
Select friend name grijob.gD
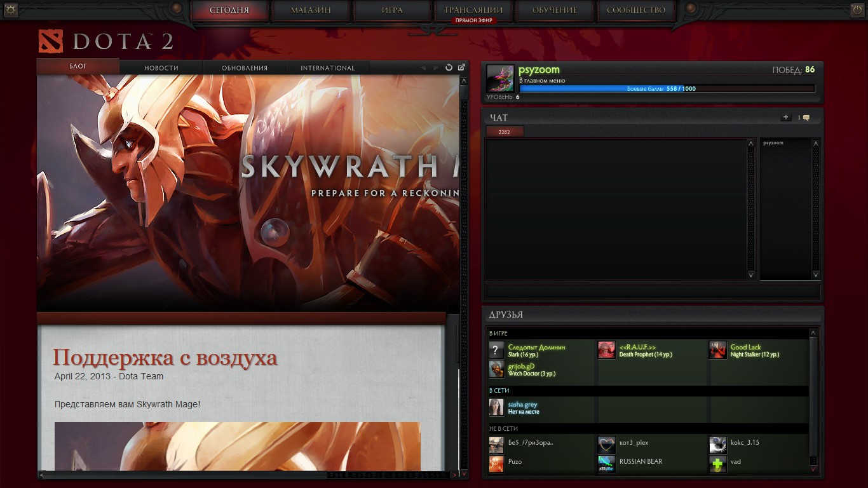pos(521,367)
